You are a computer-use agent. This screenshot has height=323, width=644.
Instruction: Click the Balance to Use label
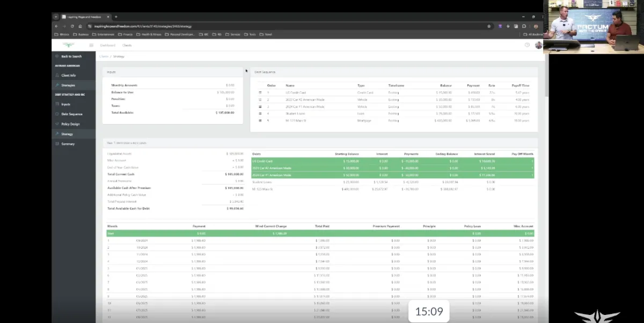point(123,92)
